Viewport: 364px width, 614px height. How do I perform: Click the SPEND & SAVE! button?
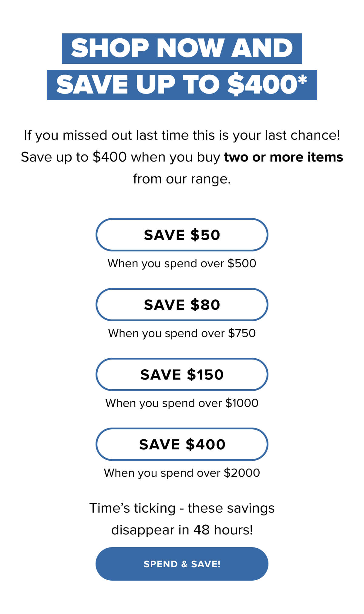click(x=182, y=564)
